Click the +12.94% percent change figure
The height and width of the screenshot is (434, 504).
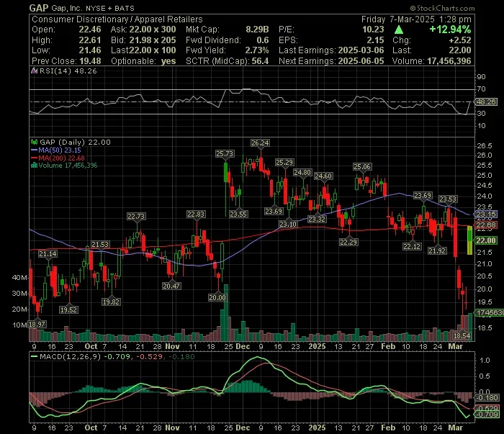coord(450,30)
